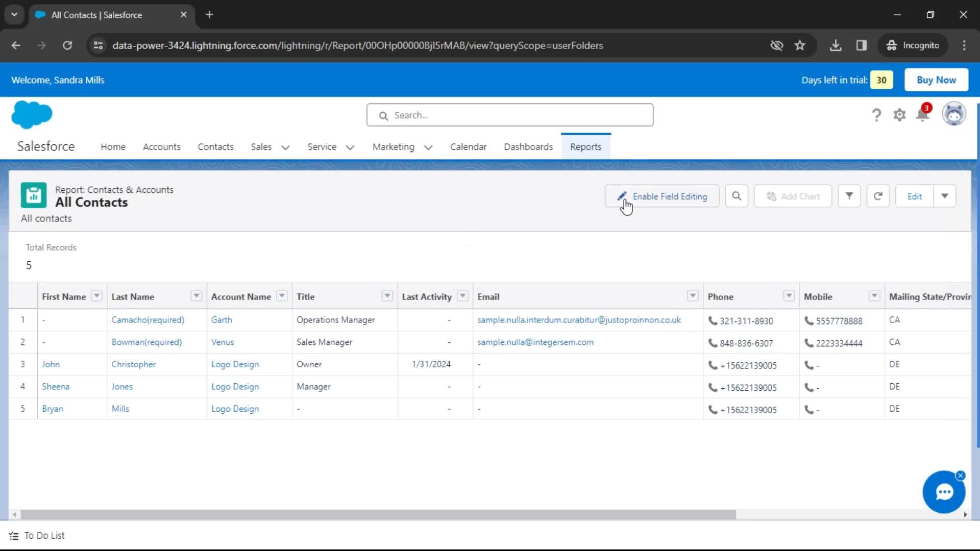Expand the Marketing nav chevron

428,147
